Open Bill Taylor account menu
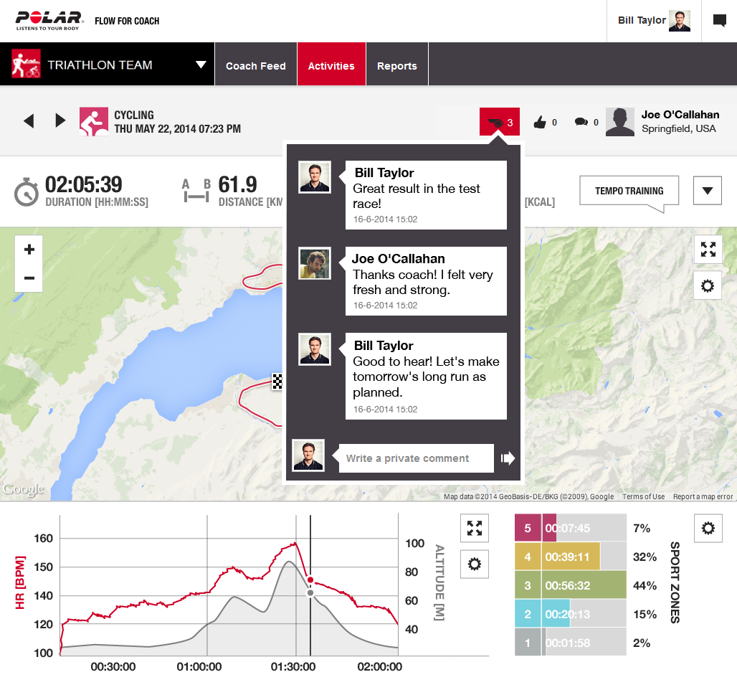Image resolution: width=737 pixels, height=700 pixels. point(653,21)
